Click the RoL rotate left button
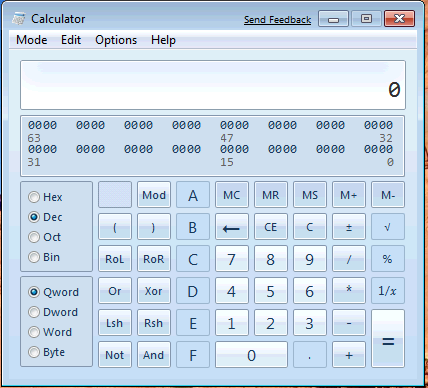 [115, 259]
